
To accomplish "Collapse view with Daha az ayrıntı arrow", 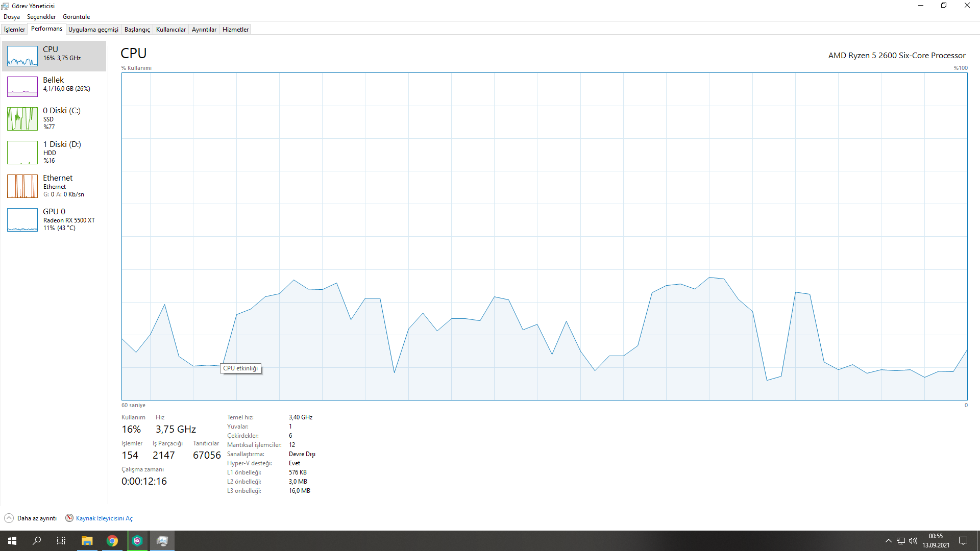I will pos(9,518).
